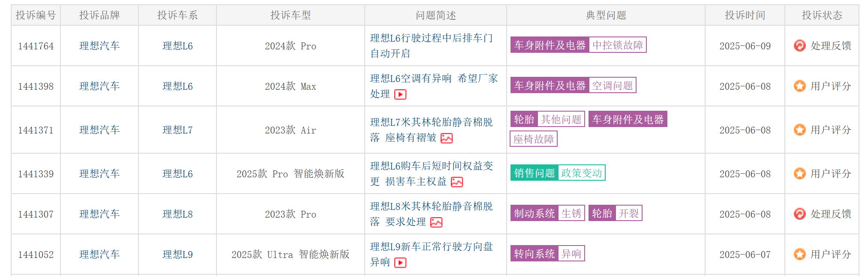Screen dimensions: 868x276
Task: Click 车身附件及电器 tag in row 1441398
Action: 550,85
